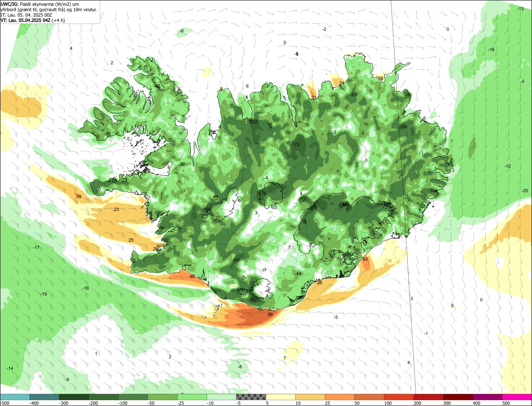Click the flux value -13 in the upper-right corner
This screenshot has height=406, width=532.
point(520,9)
